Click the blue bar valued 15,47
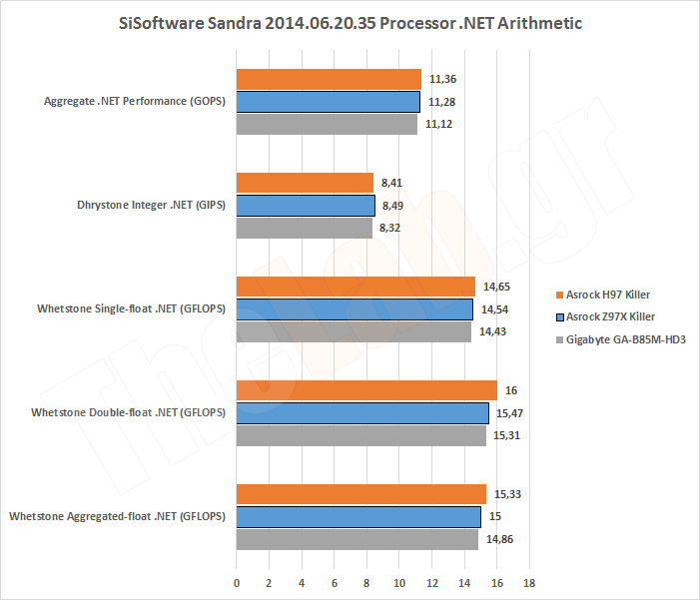This screenshot has height=600, width=700. [x=362, y=412]
